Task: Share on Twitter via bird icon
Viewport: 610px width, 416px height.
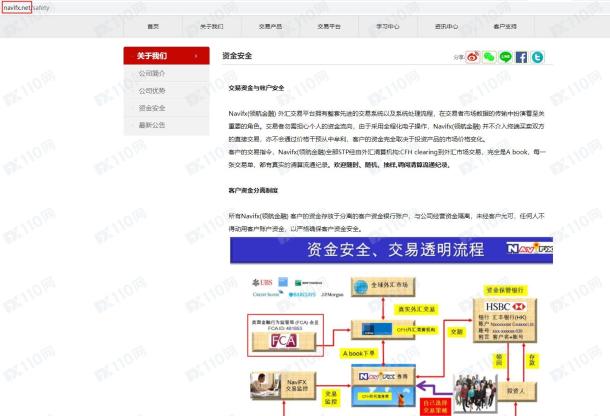Action: pyautogui.click(x=538, y=58)
